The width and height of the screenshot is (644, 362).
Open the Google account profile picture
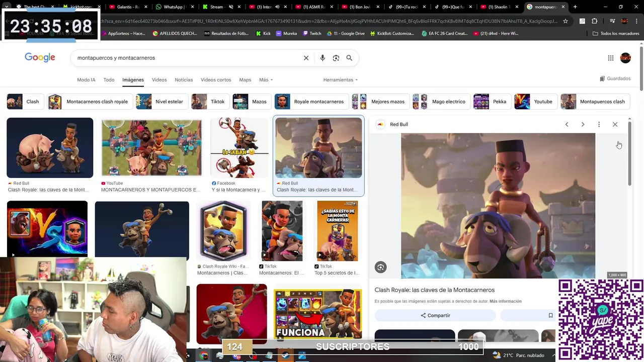(x=625, y=58)
